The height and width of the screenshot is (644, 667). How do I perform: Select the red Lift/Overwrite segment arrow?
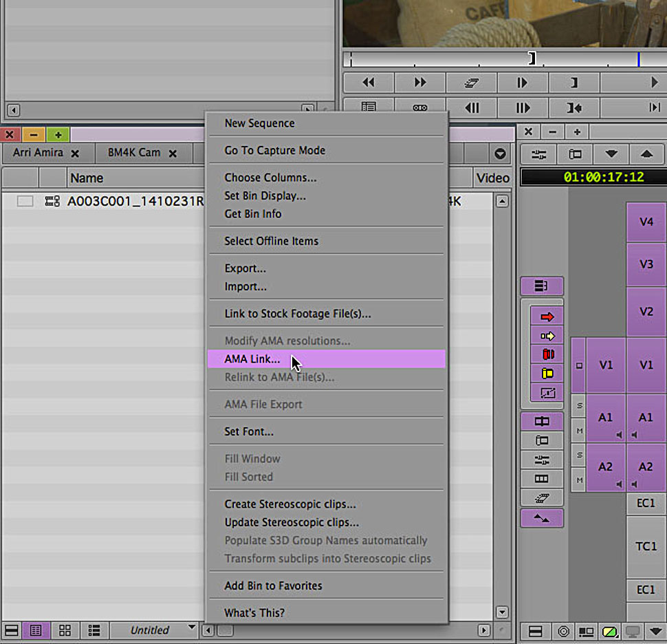[547, 316]
